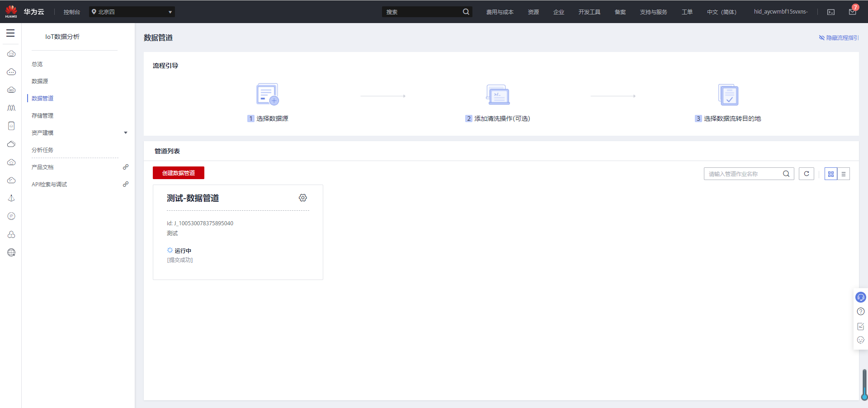Click the 创建数据管道 button

point(179,173)
